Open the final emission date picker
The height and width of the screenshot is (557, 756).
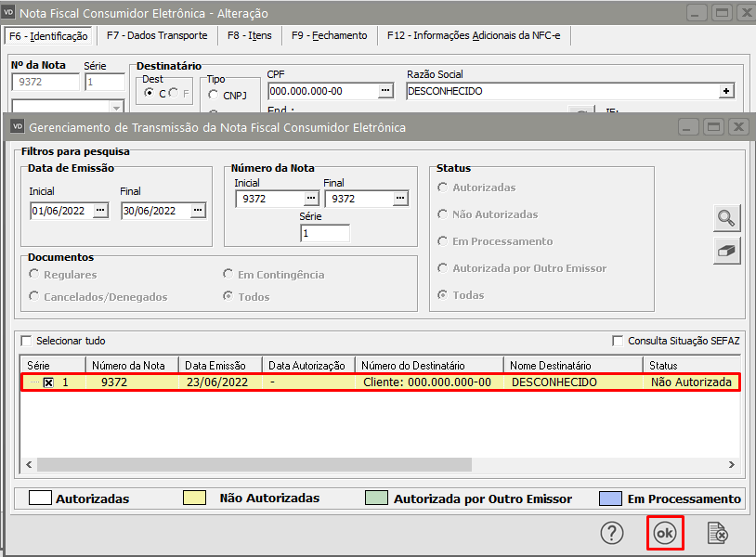(x=196, y=211)
